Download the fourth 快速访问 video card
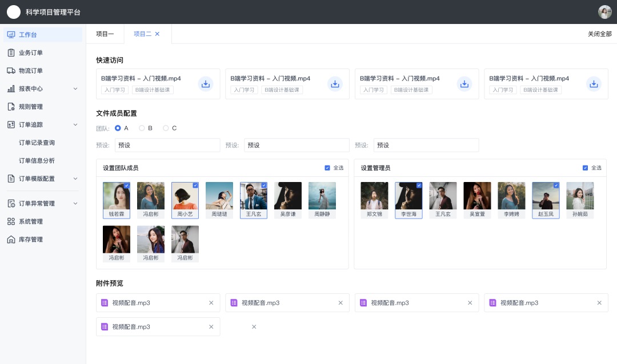Viewport: 617px width, 364px height. (594, 84)
